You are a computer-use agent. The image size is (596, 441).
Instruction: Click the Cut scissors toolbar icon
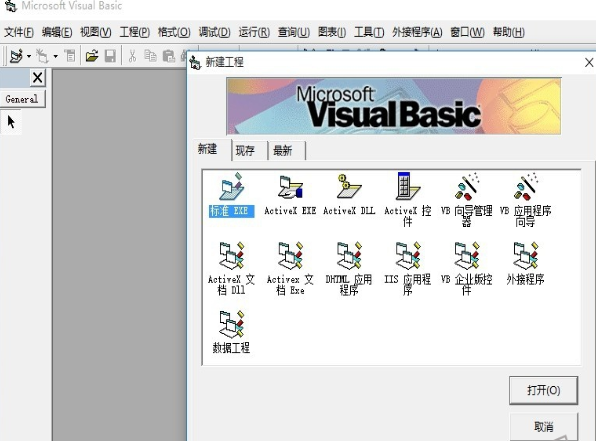tap(132, 56)
